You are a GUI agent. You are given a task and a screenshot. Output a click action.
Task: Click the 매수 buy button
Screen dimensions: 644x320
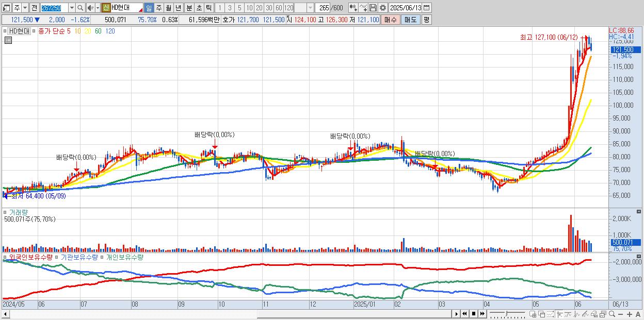pyautogui.click(x=390, y=20)
